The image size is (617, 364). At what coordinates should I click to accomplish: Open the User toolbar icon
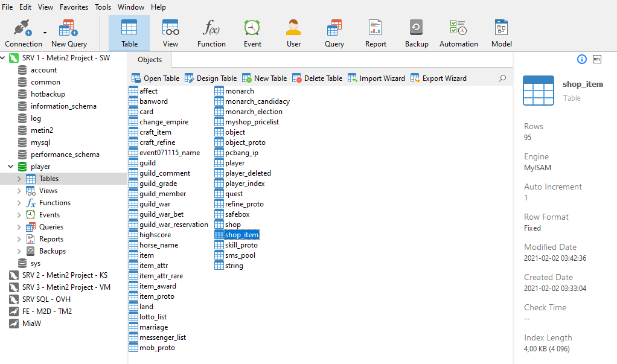coord(293,28)
